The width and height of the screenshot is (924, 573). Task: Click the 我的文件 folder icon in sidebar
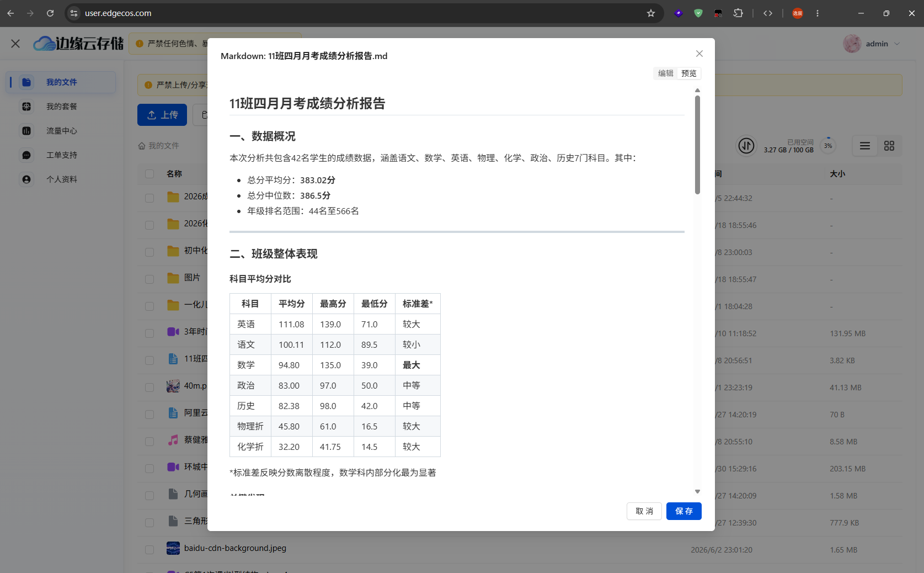(x=26, y=82)
